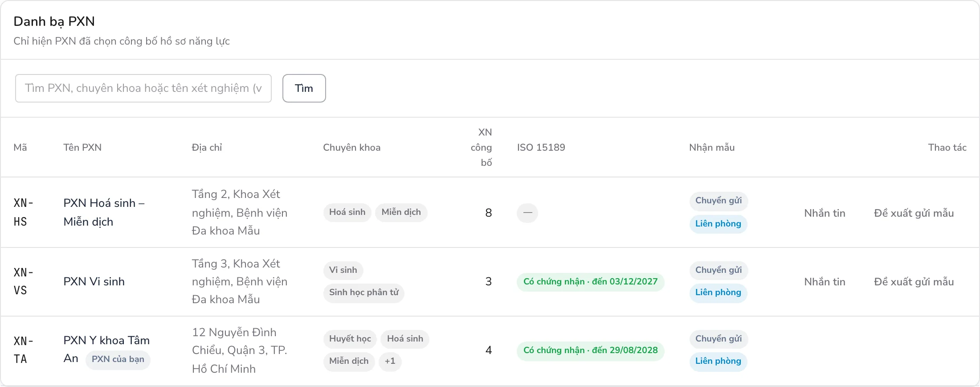Click the code XN-VS

24,282
